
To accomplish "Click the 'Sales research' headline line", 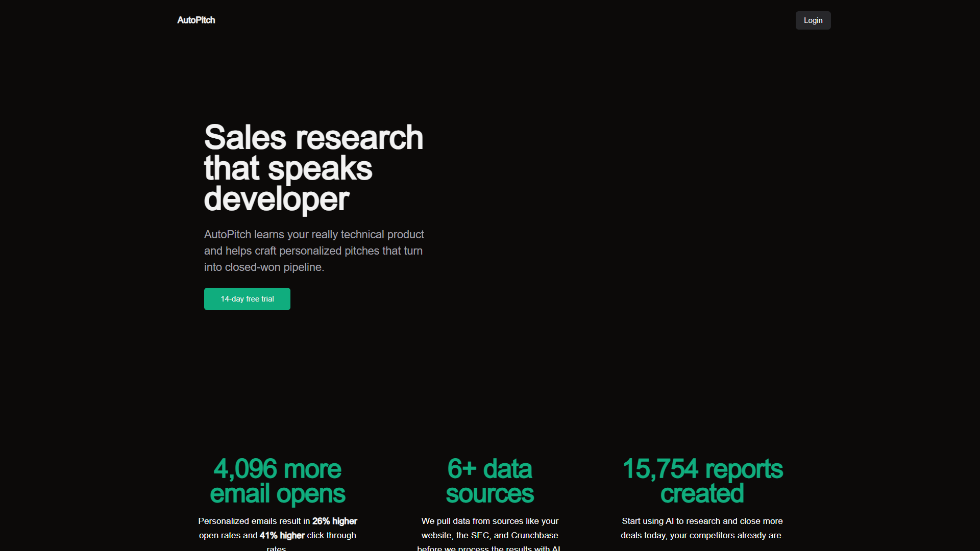I will [313, 137].
